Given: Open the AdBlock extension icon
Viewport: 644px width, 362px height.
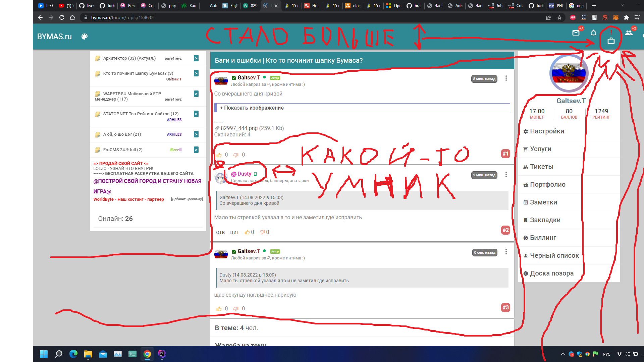Looking at the screenshot, I should (573, 17).
